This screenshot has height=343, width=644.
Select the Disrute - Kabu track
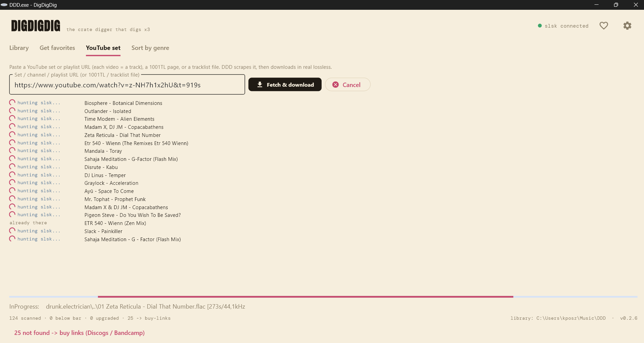101,167
